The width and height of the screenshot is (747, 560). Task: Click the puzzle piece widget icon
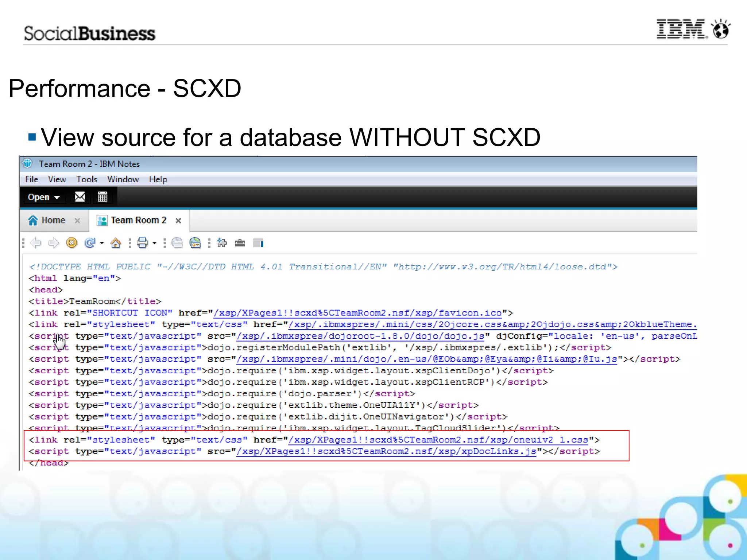point(222,243)
